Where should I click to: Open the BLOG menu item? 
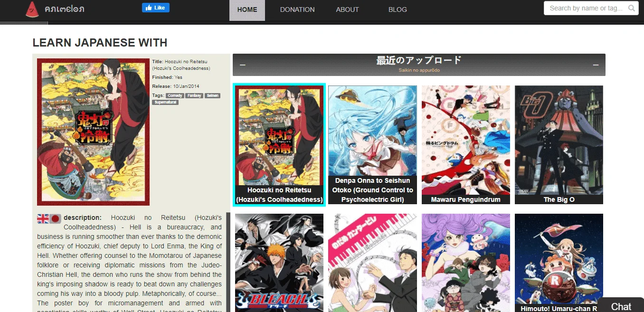pyautogui.click(x=398, y=9)
